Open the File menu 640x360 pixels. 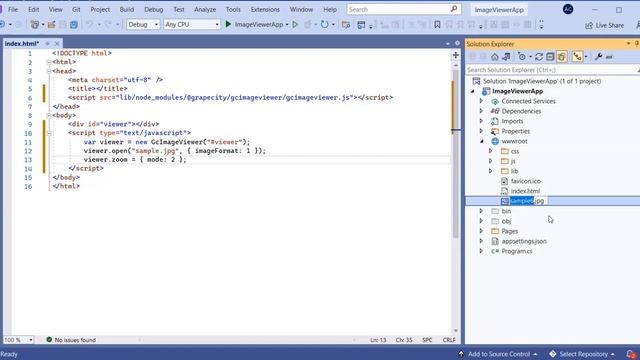coord(13,9)
